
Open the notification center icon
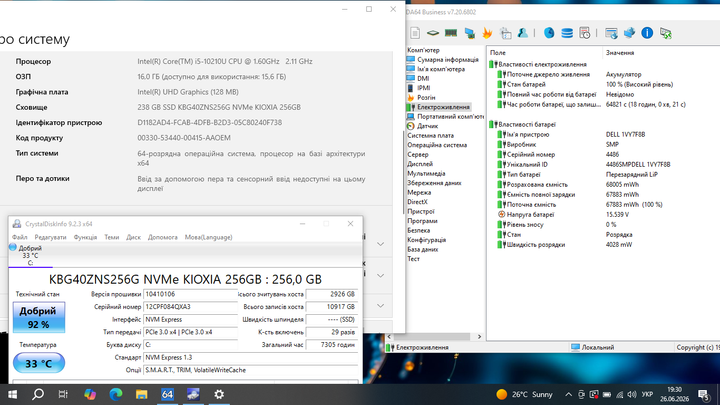point(704,394)
